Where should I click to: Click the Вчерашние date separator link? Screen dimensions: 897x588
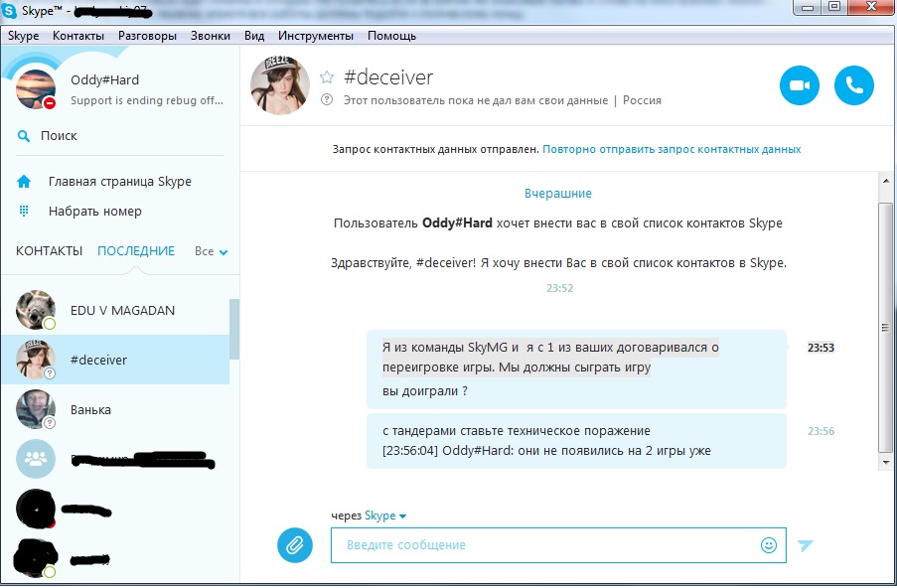(557, 194)
